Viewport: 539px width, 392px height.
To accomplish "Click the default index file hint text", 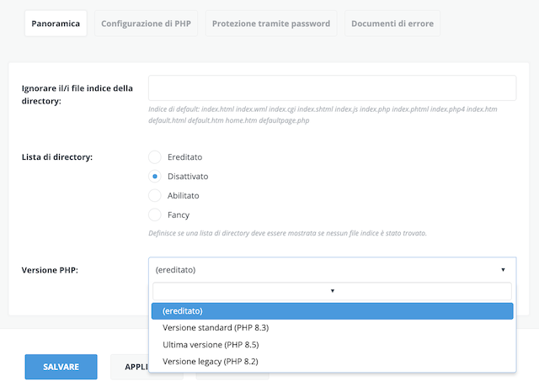I will pos(323,114).
